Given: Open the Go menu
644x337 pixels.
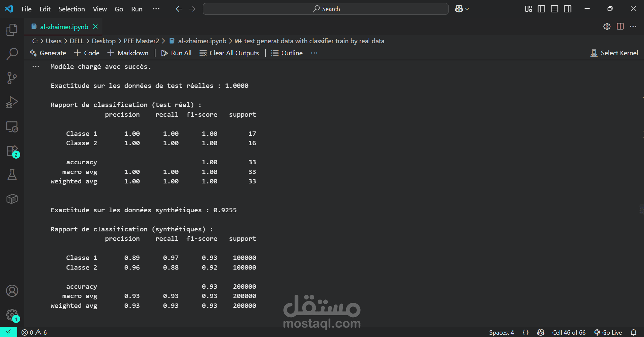Looking at the screenshot, I should 119,9.
